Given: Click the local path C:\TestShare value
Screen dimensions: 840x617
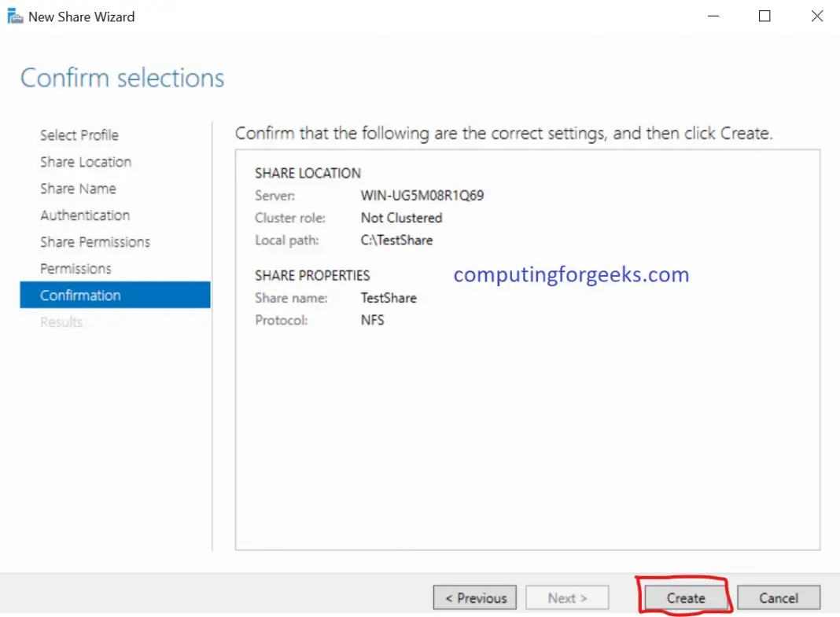Looking at the screenshot, I should click(x=396, y=241).
